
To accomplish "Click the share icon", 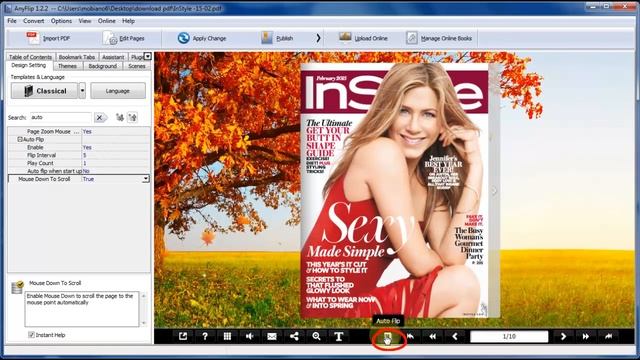I will (x=294, y=336).
